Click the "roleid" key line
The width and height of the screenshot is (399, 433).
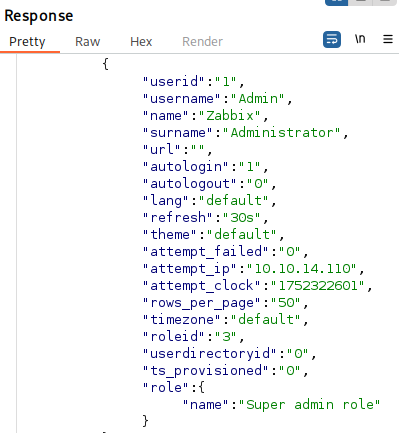(194, 336)
